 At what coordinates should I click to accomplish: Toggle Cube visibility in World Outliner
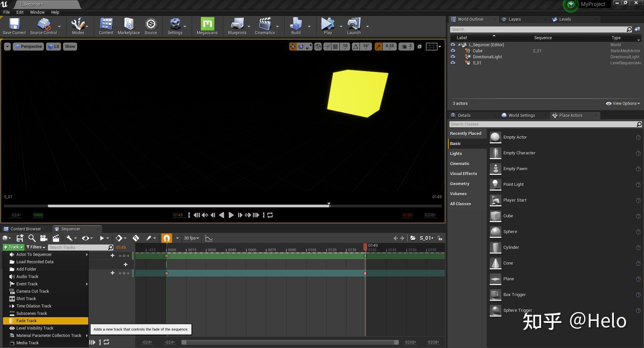click(453, 51)
